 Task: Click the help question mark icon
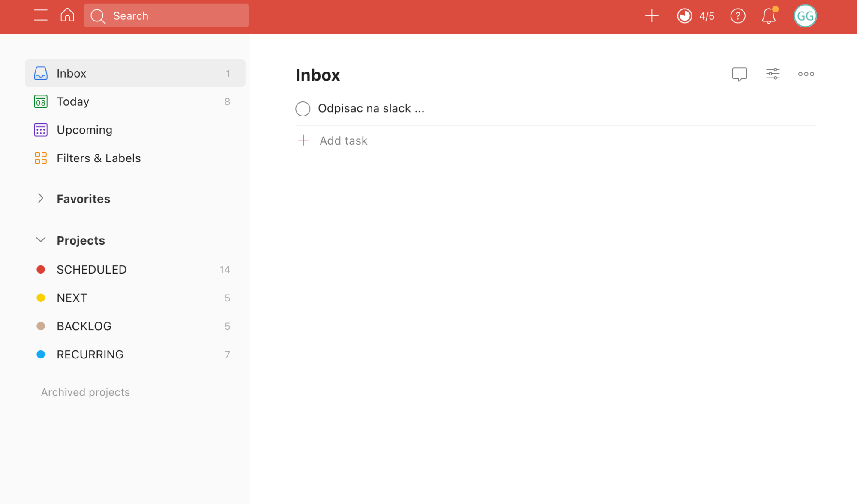[x=737, y=16]
